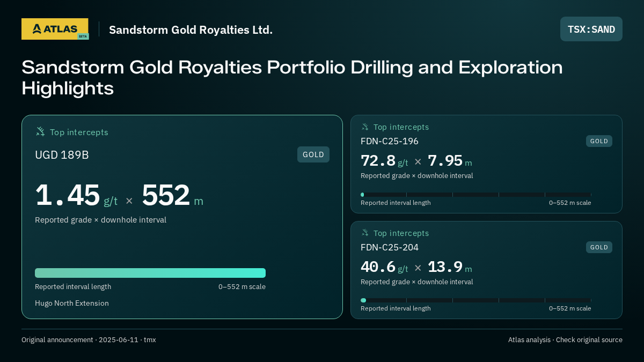Click the drill icon in UGD 189B card

click(40, 131)
